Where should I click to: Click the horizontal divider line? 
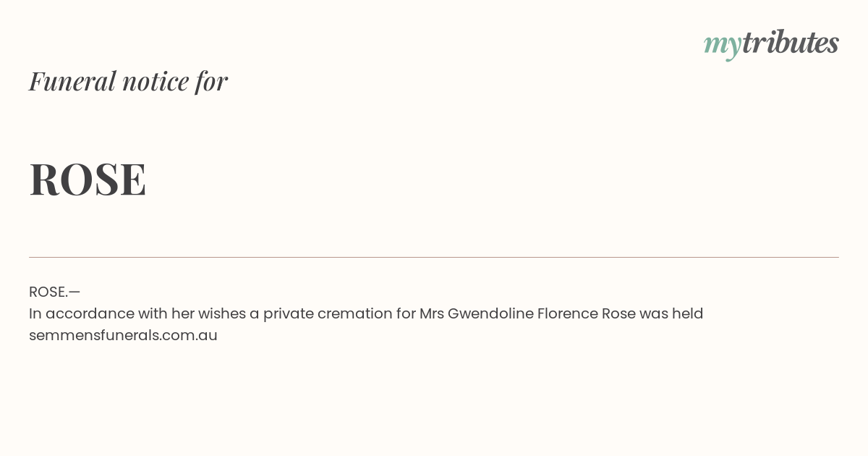click(434, 257)
